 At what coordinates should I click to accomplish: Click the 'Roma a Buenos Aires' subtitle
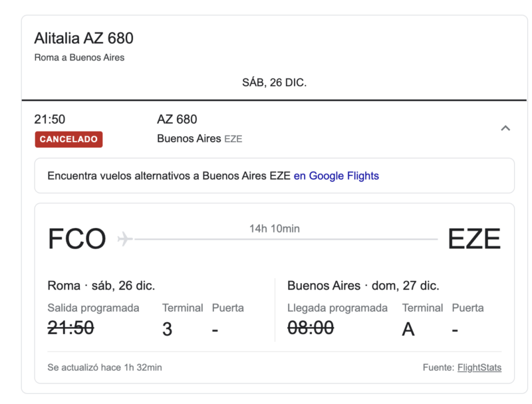tap(79, 57)
